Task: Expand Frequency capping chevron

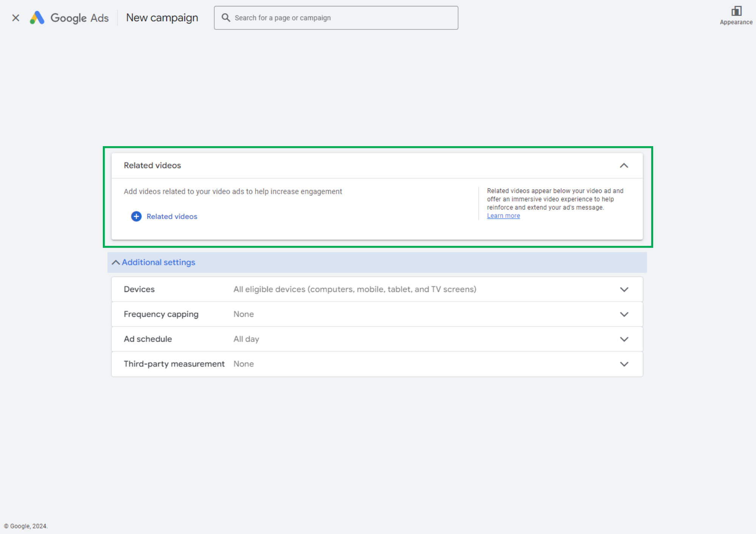Action: click(624, 314)
